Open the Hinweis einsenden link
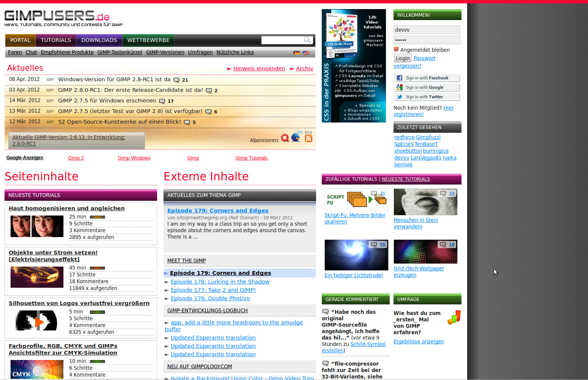Image resolution: width=588 pixels, height=380 pixels. tap(259, 68)
